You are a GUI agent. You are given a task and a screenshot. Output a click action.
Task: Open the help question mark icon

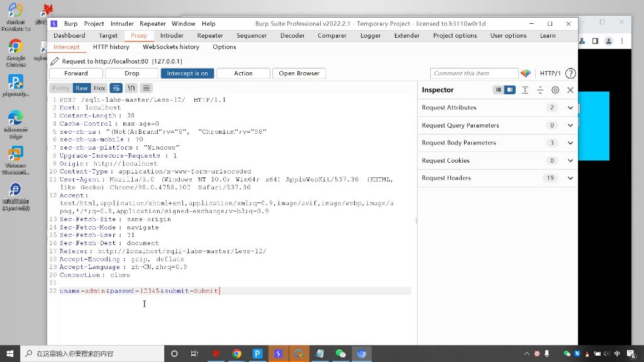570,74
